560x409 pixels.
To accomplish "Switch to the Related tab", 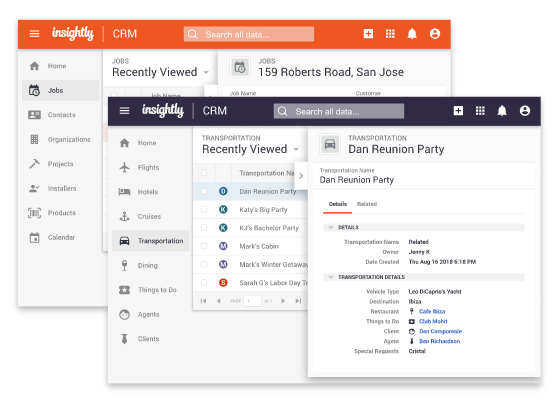I will (x=367, y=204).
